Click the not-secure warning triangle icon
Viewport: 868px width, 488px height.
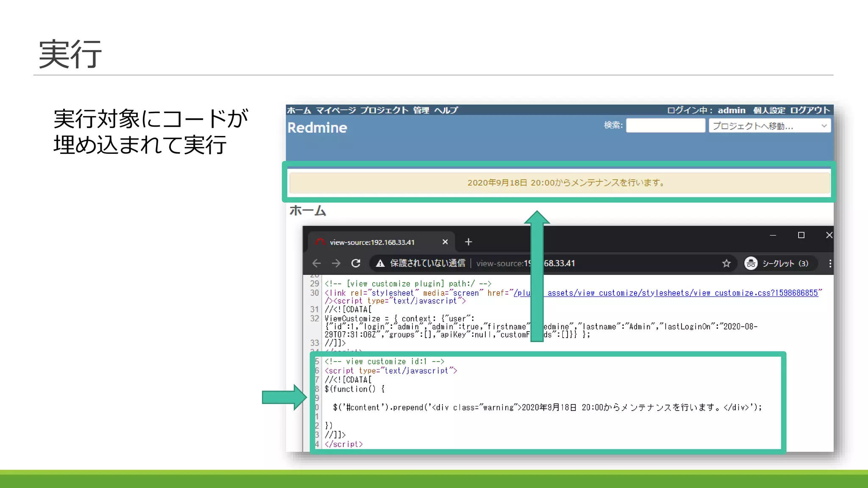pos(380,263)
